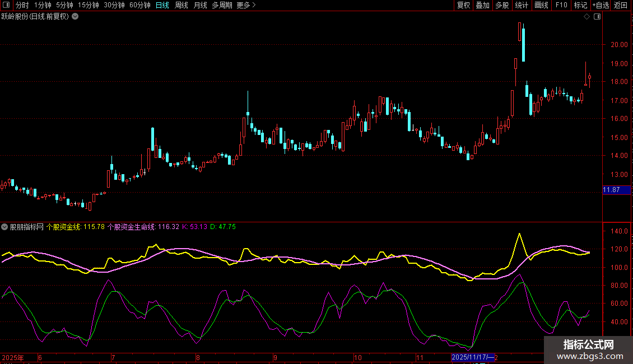Toggle the right info panel icon
The height and width of the screenshot is (364, 633).
pyautogui.click(x=597, y=17)
